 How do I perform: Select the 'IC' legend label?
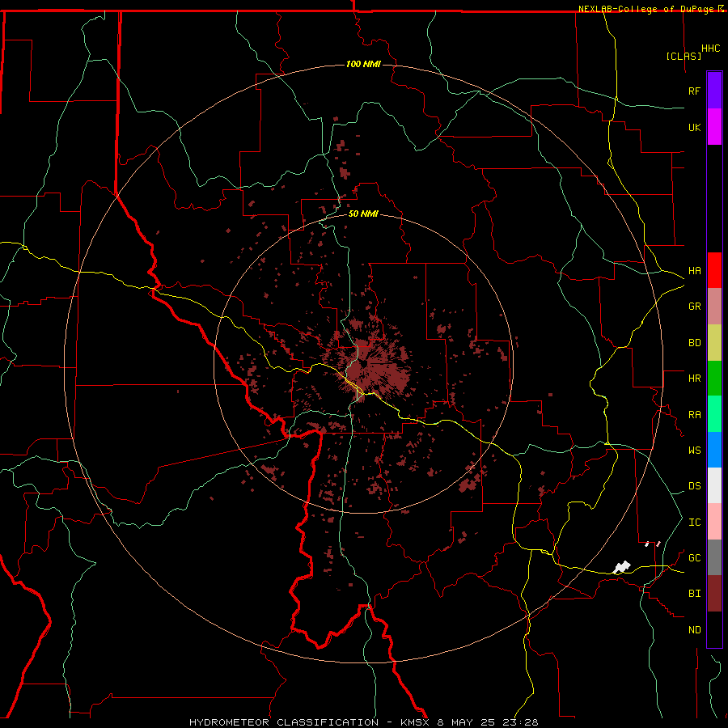[695, 523]
